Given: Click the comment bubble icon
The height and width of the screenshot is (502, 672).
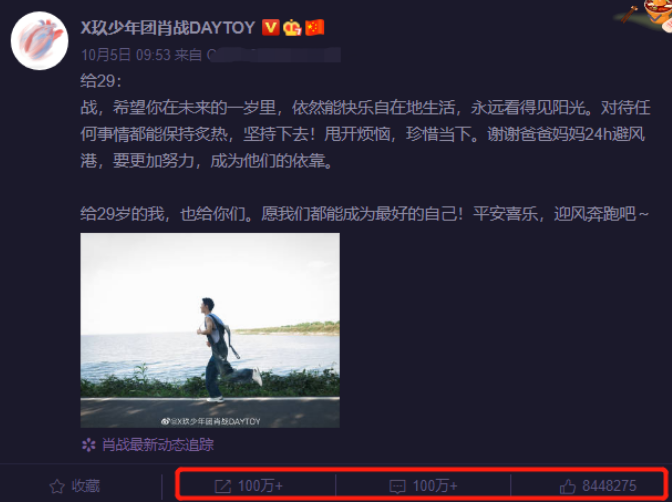Looking at the screenshot, I should [x=397, y=487].
